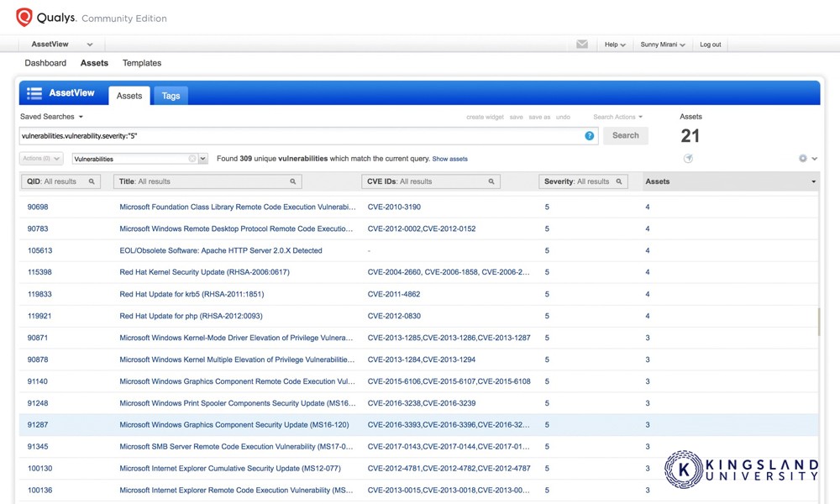
Task: Open the Assets column sort arrow
Action: click(x=813, y=181)
